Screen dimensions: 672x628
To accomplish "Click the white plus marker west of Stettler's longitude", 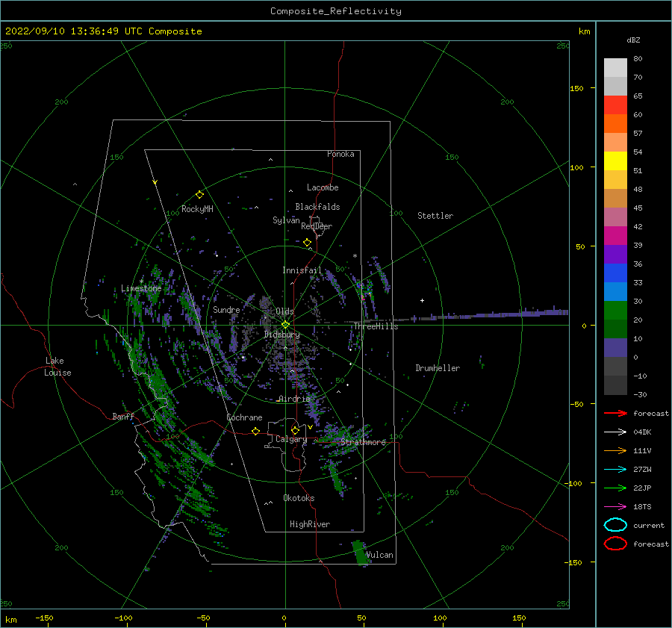I will (422, 300).
